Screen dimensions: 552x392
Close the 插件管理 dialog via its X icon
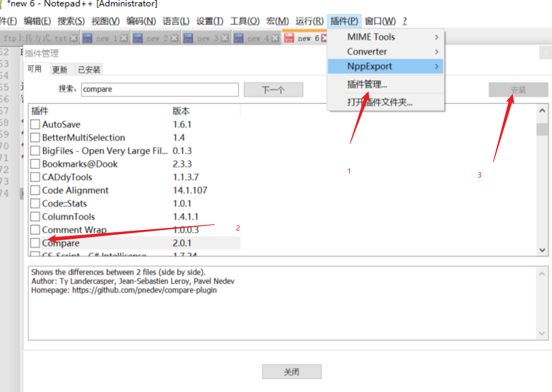545,53
